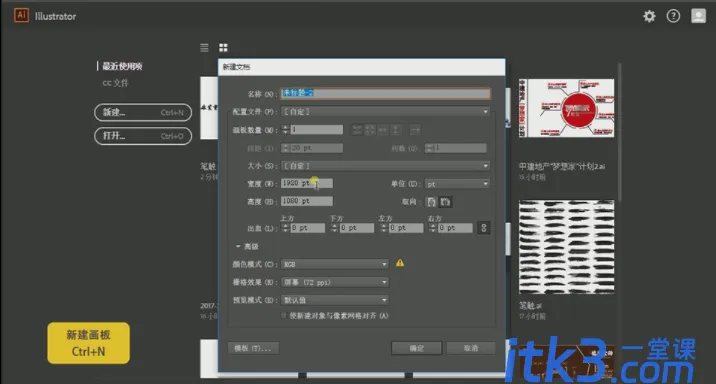Open the units pt dropdown
This screenshot has height=384, width=716.
[457, 184]
